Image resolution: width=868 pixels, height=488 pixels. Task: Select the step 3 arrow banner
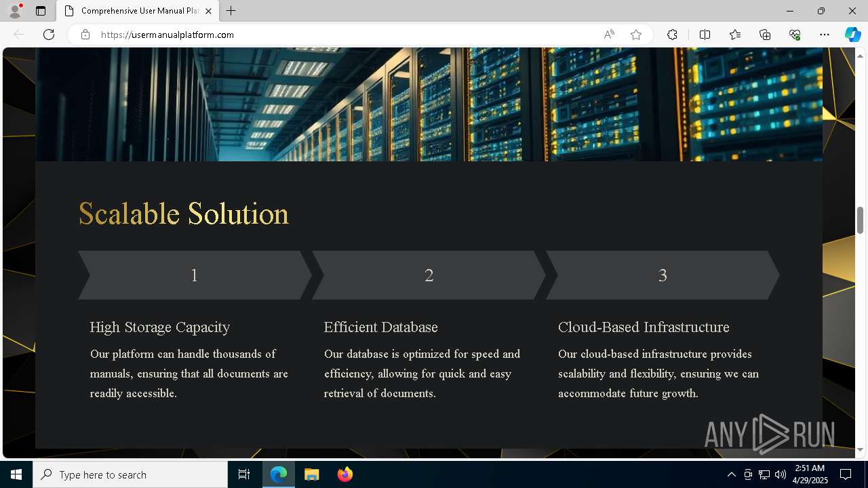pyautogui.click(x=663, y=275)
